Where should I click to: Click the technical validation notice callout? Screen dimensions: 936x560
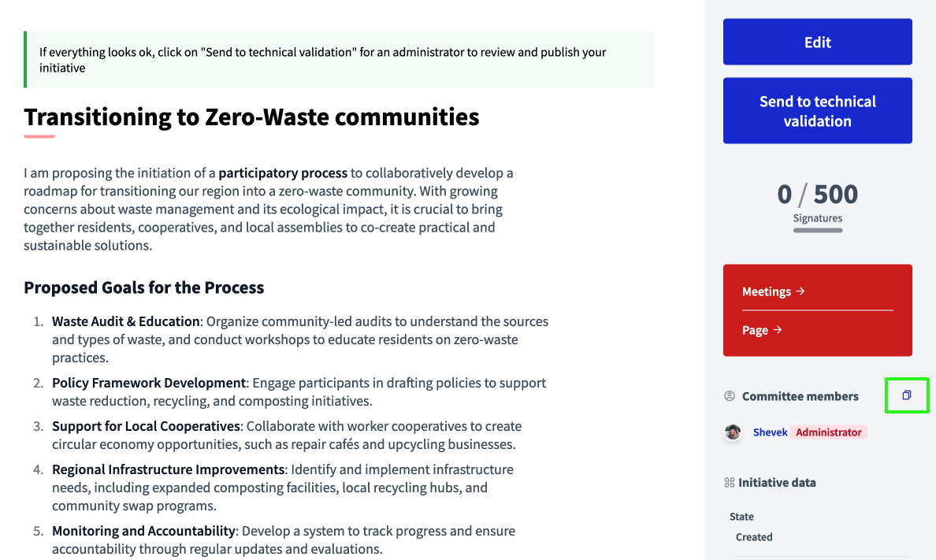339,60
